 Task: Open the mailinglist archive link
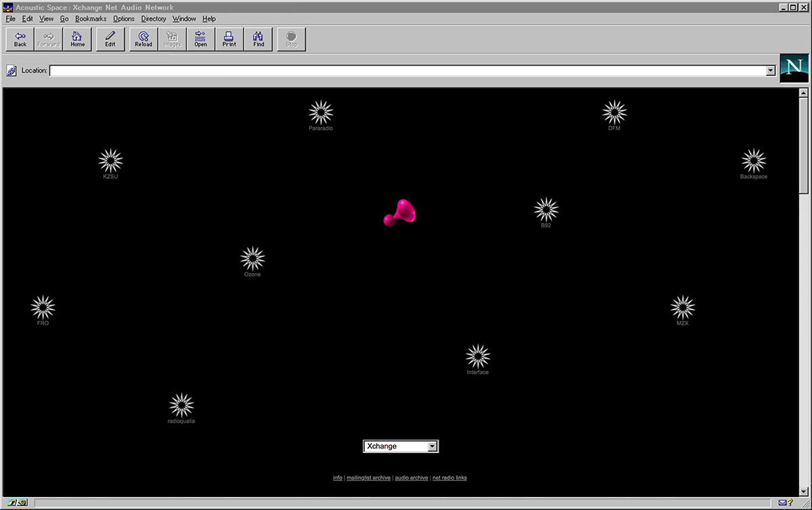[x=367, y=478]
